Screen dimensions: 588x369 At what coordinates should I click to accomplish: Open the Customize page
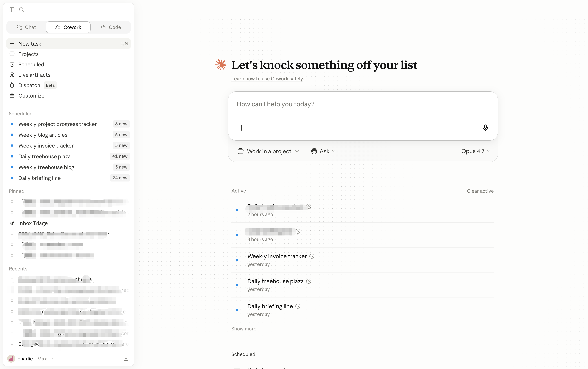point(69,96)
